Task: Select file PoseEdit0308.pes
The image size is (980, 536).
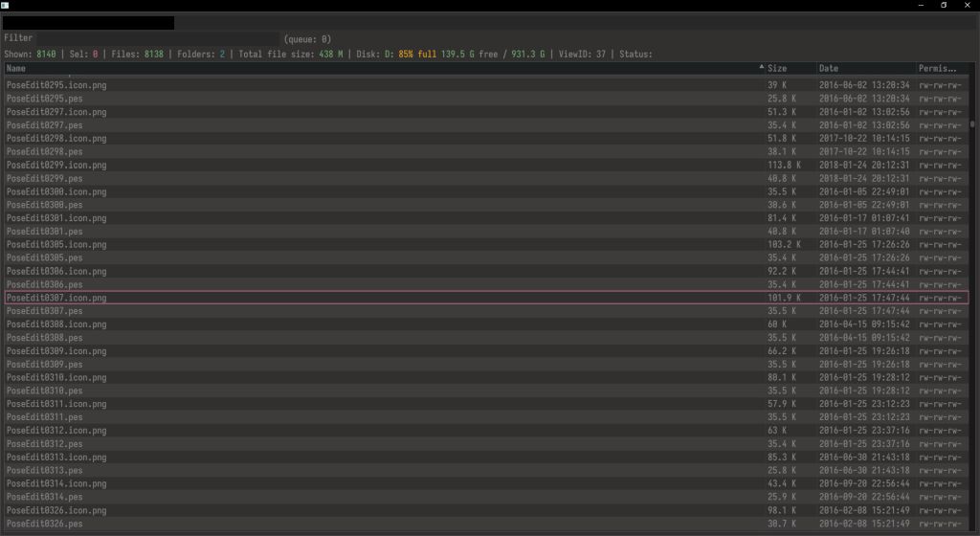Action: (486, 337)
